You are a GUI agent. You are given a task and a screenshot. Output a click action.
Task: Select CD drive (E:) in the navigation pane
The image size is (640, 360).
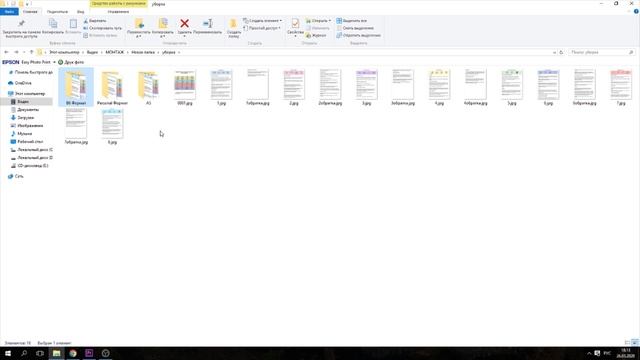coord(33,166)
